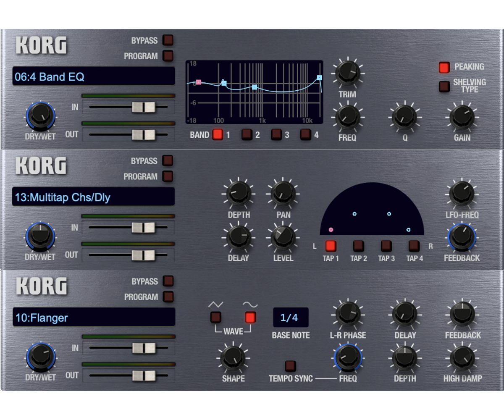Toggle PROGRAM on the Flanger unit
Image resolution: width=504 pixels, height=420 pixels.
[168, 297]
